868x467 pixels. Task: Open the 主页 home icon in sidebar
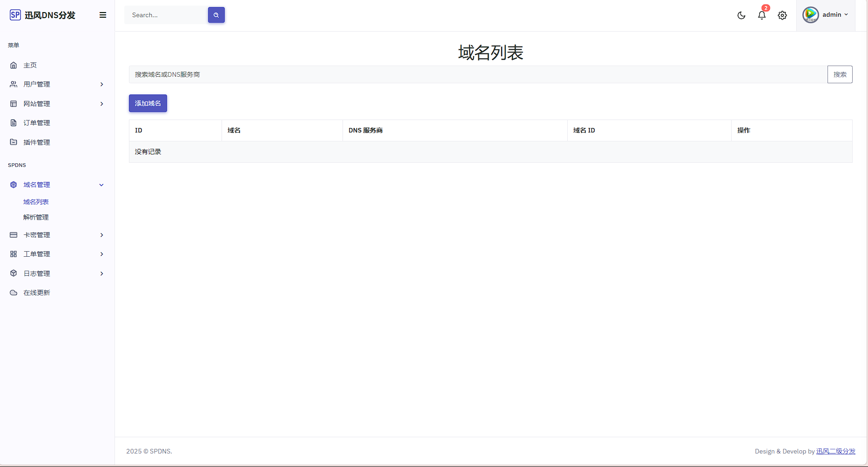[13, 65]
